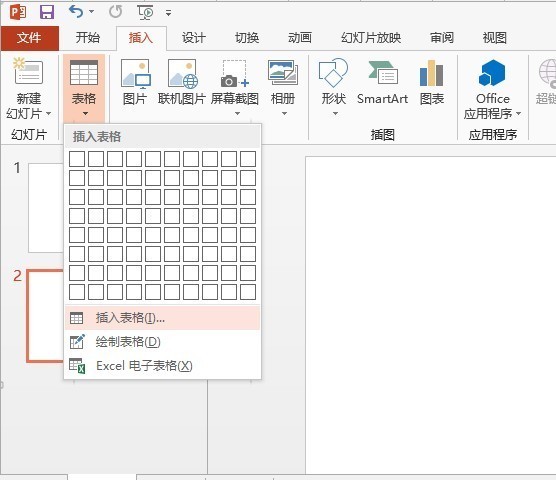Viewport: 556px width, 480px height.
Task: Open the 文件 (File) menu
Action: pos(29,38)
